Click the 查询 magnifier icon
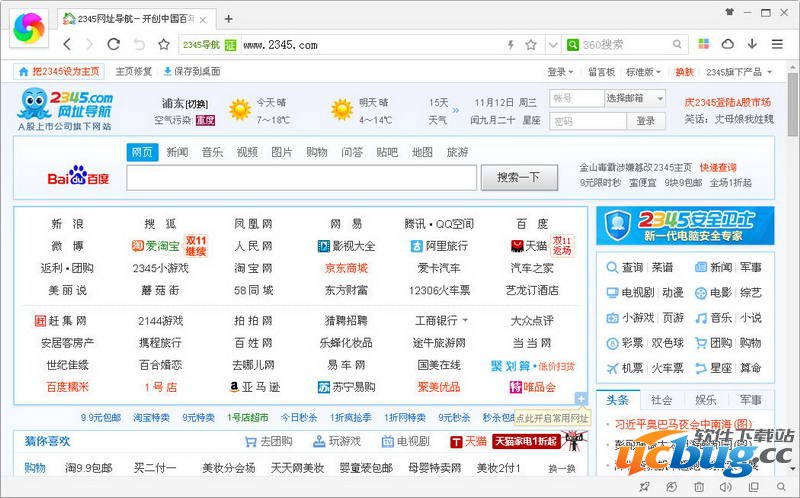This screenshot has height=498, width=800. (x=612, y=267)
